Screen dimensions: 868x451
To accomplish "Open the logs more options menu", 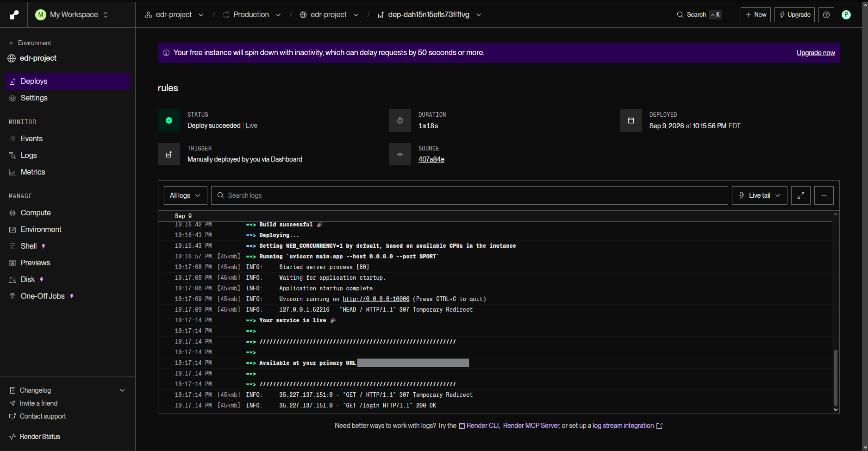I will (824, 195).
